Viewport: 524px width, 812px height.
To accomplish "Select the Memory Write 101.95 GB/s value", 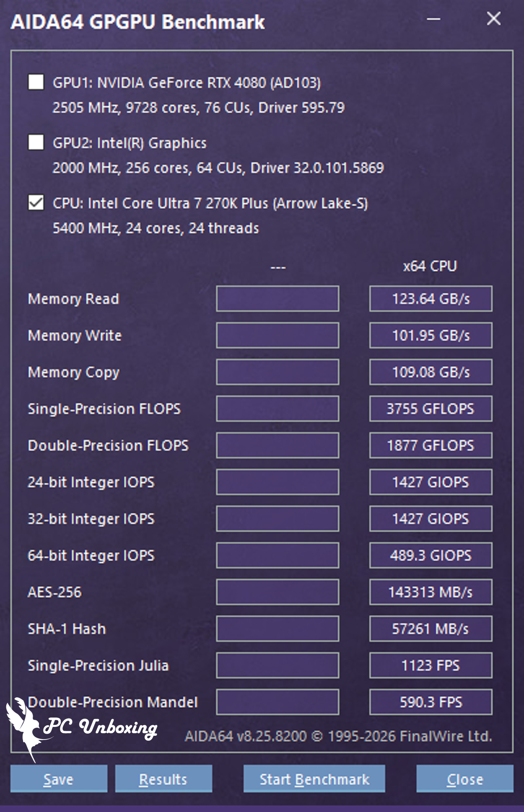I will (431, 335).
